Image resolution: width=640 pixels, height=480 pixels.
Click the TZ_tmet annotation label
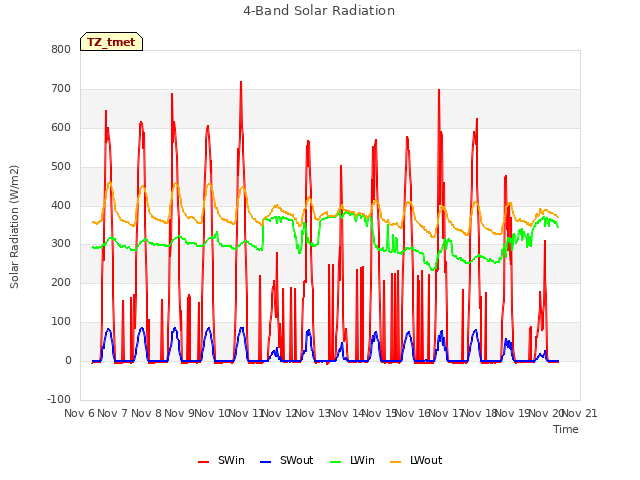click(111, 42)
